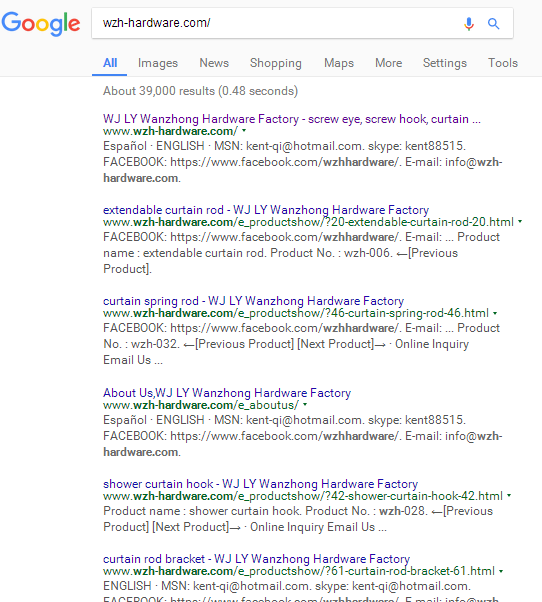Click the green www.wzh-hardware.com/e_aboutus/ URL text

(201, 405)
